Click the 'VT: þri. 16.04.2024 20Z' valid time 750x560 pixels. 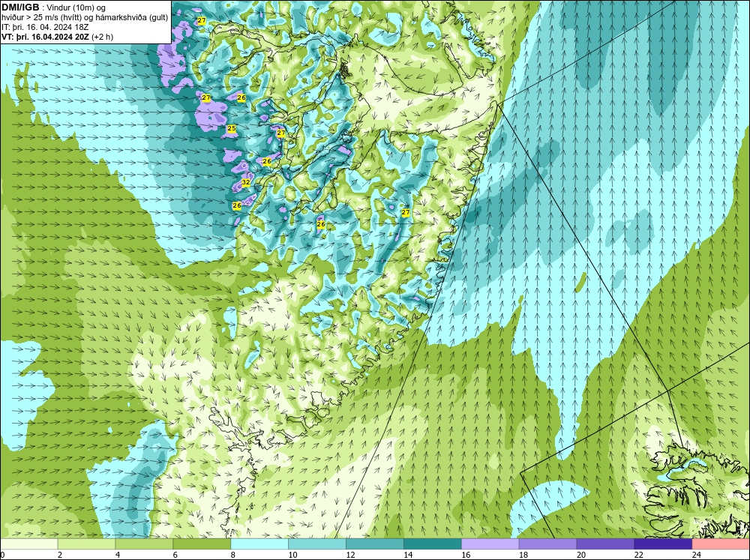click(45, 37)
